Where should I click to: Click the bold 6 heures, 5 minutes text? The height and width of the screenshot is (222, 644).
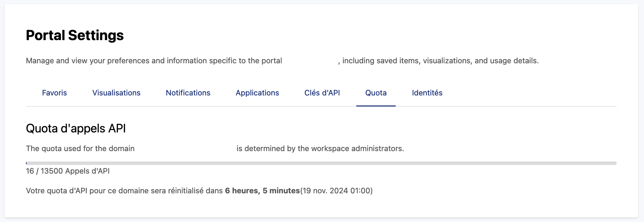coord(262,191)
